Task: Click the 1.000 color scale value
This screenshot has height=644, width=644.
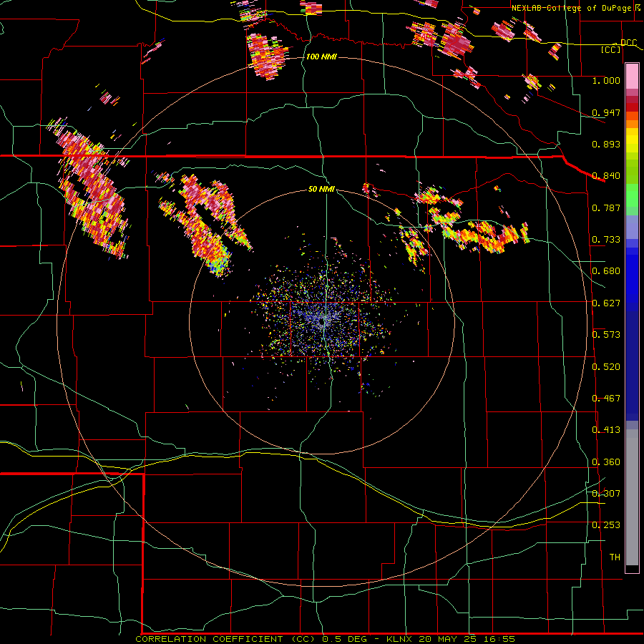Action: click(x=606, y=80)
